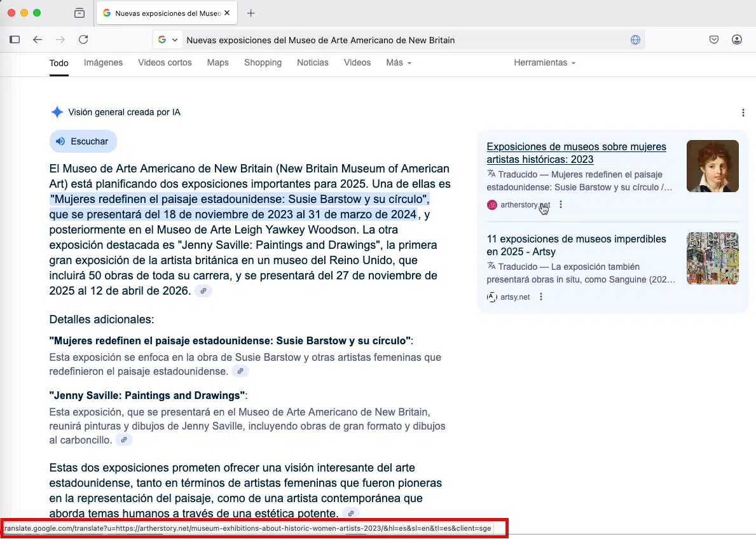Viewport: 756px width, 539px height.
Task: Click the AI overview sparkle icon
Action: pyautogui.click(x=57, y=112)
